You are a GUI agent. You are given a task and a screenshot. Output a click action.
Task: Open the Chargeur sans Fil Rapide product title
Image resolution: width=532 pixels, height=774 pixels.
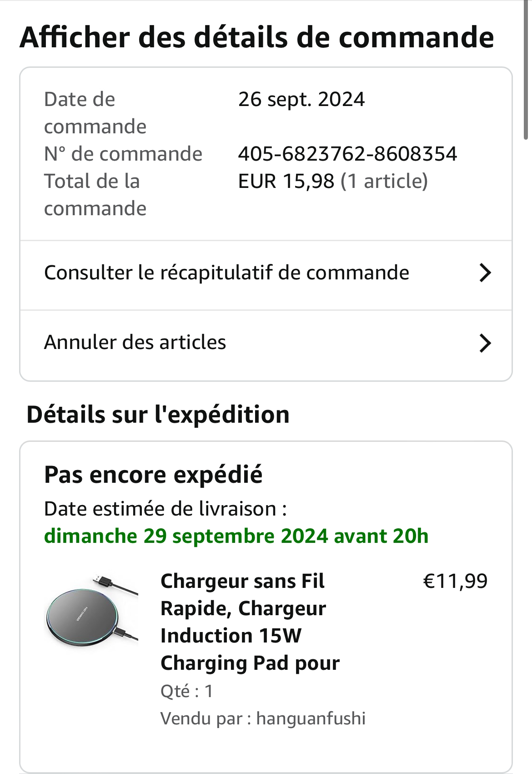click(250, 622)
